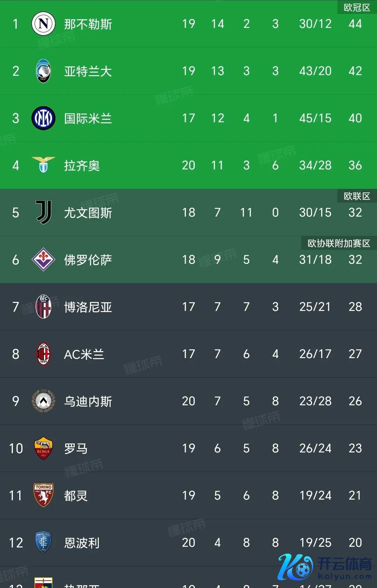This screenshot has width=377, height=588.
Task: Tap the Udinese team logo
Action: 43,401
